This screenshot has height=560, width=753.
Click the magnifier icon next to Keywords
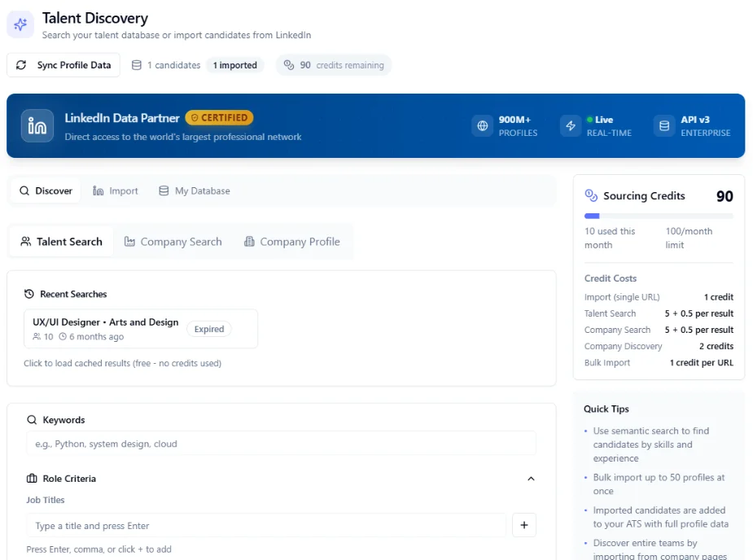click(32, 420)
